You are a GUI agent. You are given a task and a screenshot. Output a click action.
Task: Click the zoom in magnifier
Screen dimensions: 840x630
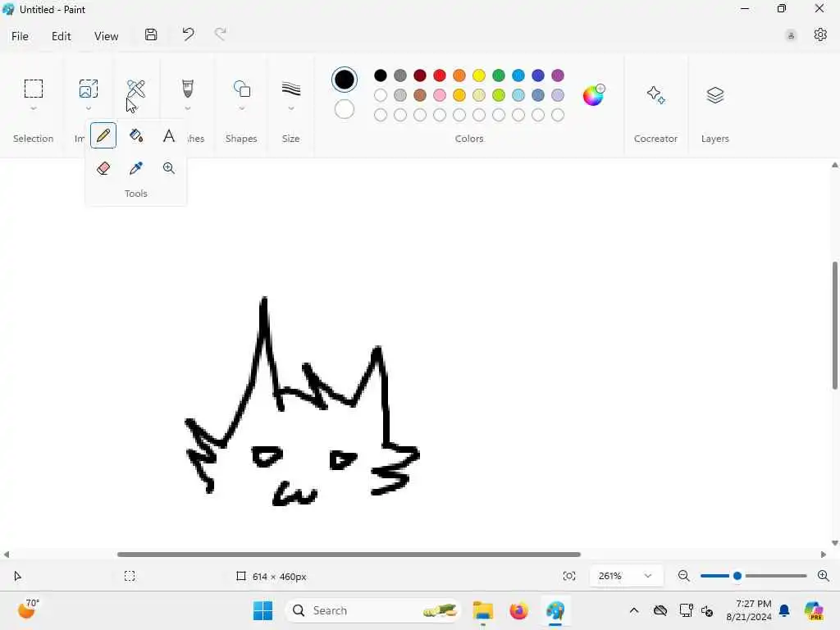[824, 576]
